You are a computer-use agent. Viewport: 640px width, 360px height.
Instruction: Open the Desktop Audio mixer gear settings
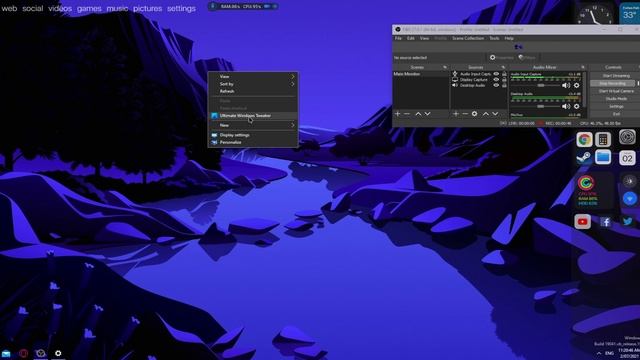[x=576, y=106]
